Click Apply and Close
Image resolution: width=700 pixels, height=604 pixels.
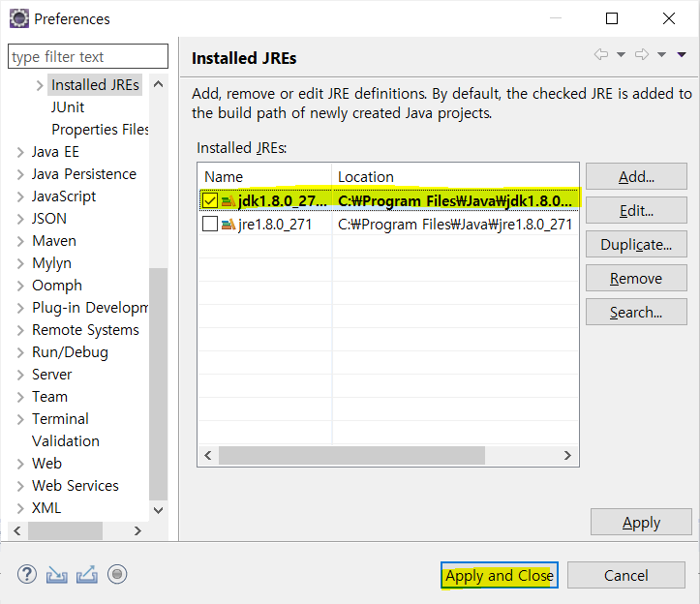(x=500, y=575)
